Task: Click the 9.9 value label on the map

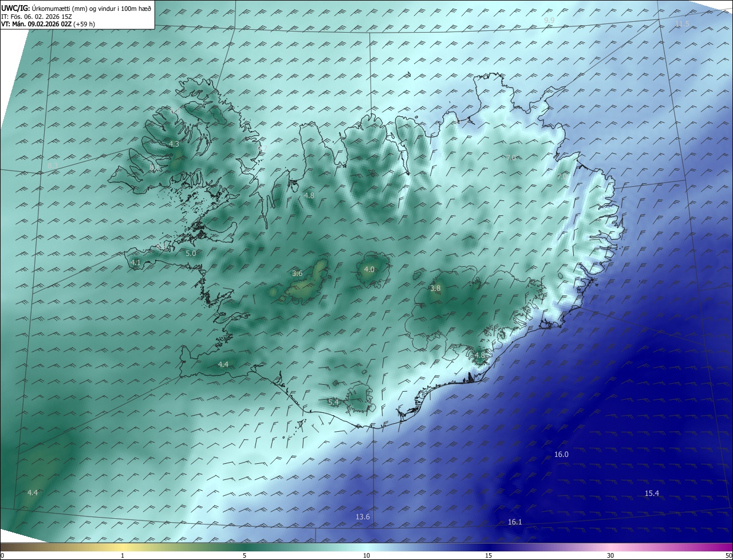Action: tap(549, 21)
